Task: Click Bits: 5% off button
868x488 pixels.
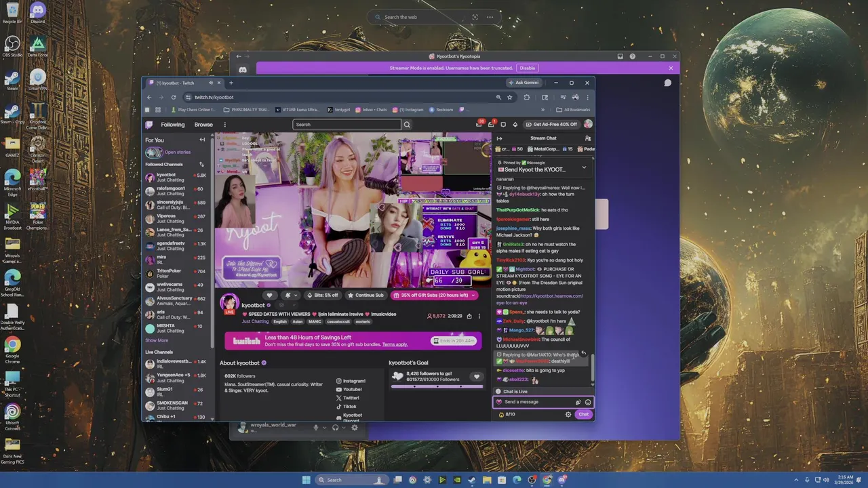Action: pyautogui.click(x=323, y=295)
